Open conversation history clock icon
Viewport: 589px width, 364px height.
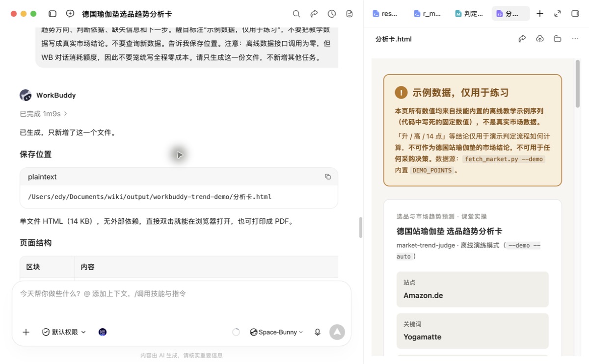[x=332, y=14]
